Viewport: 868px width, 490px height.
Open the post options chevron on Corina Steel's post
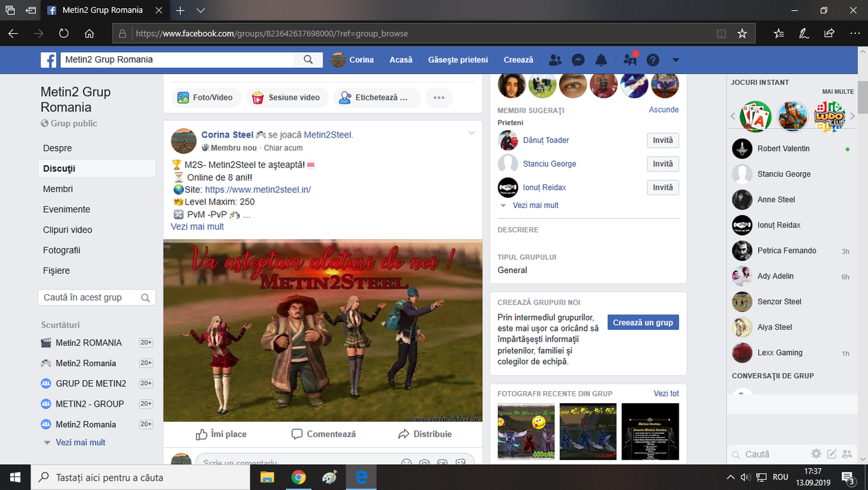tap(472, 133)
